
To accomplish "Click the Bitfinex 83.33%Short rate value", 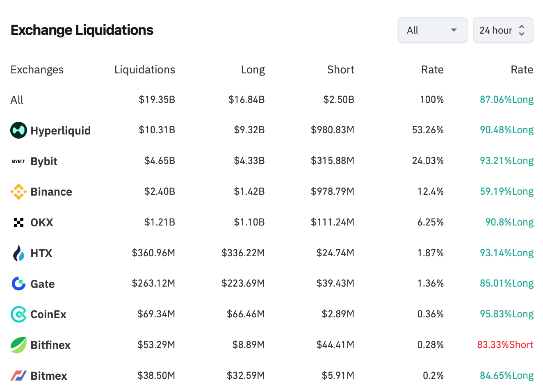I will point(505,345).
